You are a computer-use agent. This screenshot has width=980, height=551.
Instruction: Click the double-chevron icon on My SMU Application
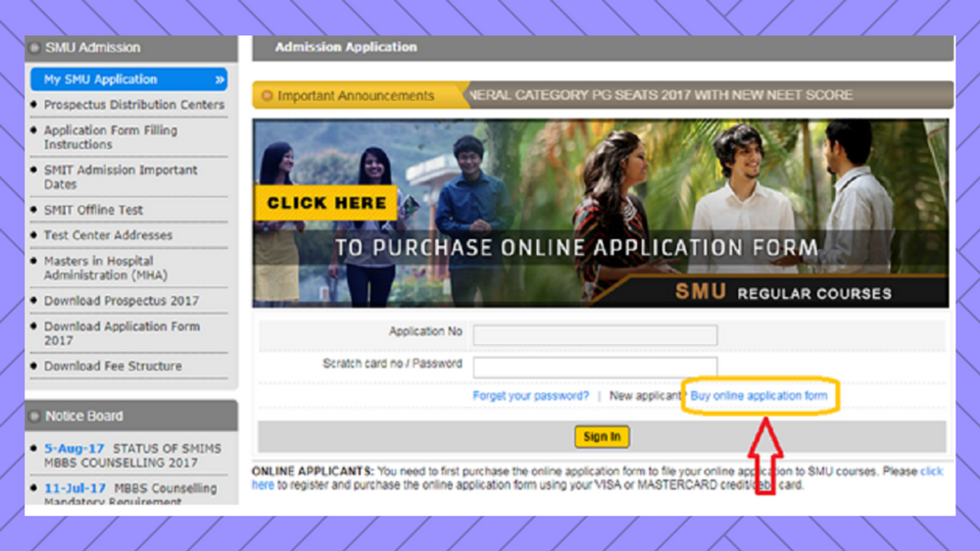point(220,80)
